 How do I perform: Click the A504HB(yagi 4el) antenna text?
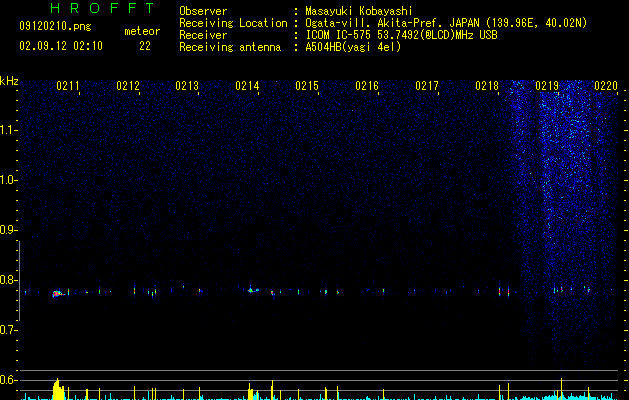point(353,47)
